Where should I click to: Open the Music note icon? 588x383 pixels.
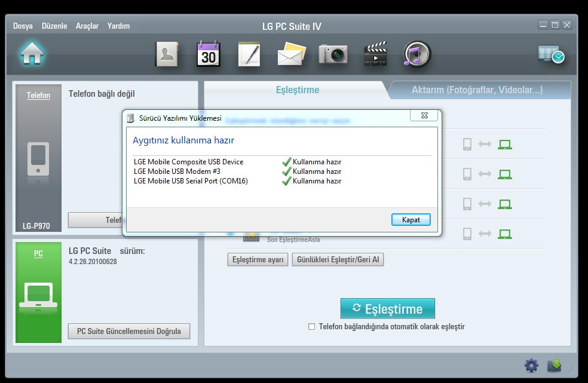(x=417, y=54)
